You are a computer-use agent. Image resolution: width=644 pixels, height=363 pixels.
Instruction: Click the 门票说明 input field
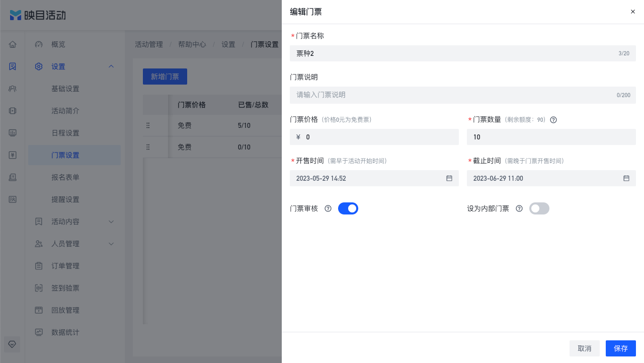pyautogui.click(x=463, y=95)
